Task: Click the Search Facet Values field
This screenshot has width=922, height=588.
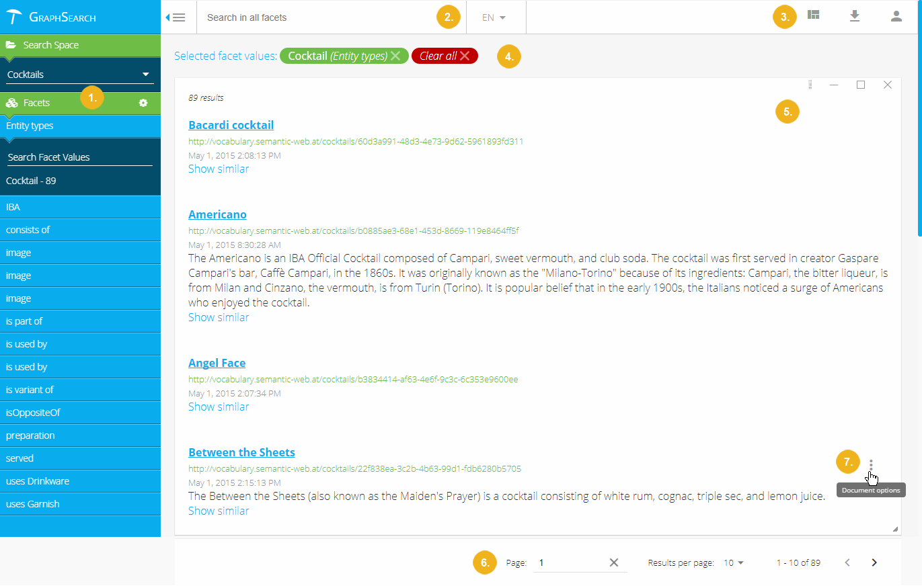Action: (80, 157)
